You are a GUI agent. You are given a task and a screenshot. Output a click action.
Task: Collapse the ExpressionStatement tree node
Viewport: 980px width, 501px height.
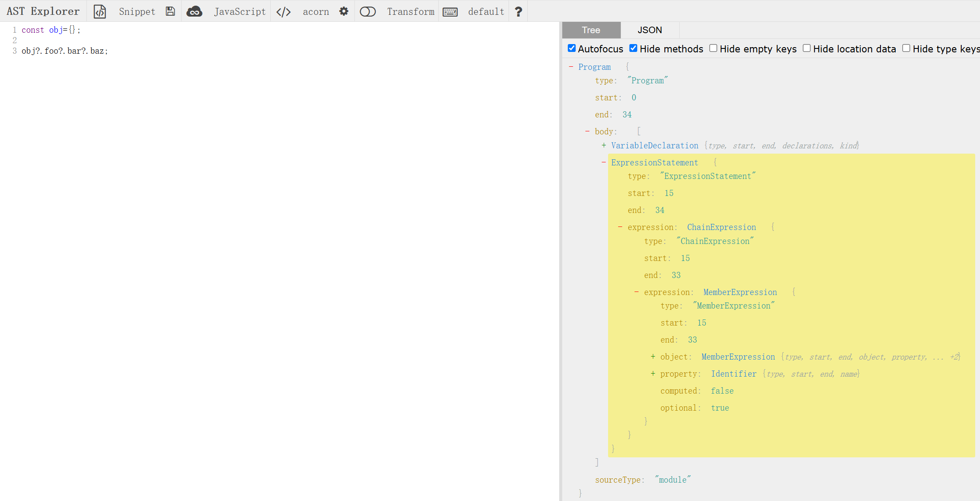[601, 162]
